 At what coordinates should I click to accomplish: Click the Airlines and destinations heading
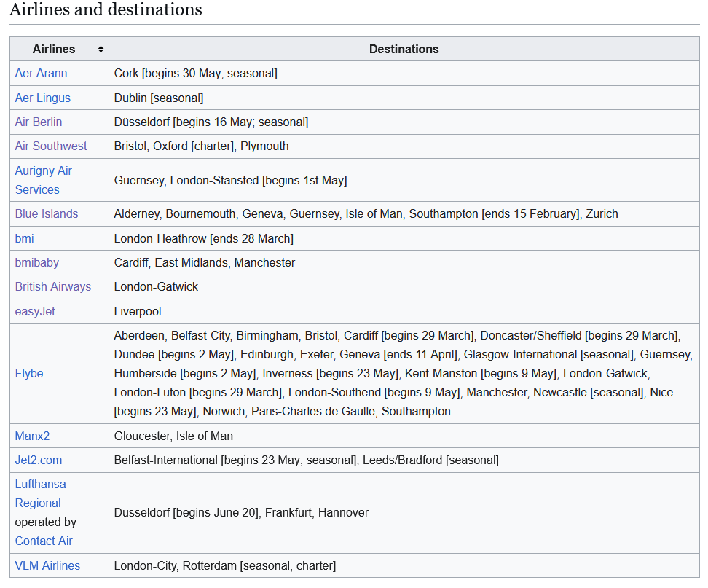click(x=106, y=10)
